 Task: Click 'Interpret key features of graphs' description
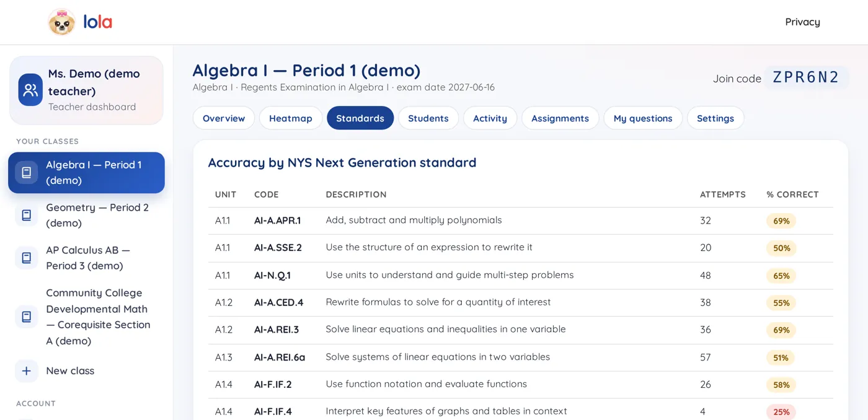446,411
